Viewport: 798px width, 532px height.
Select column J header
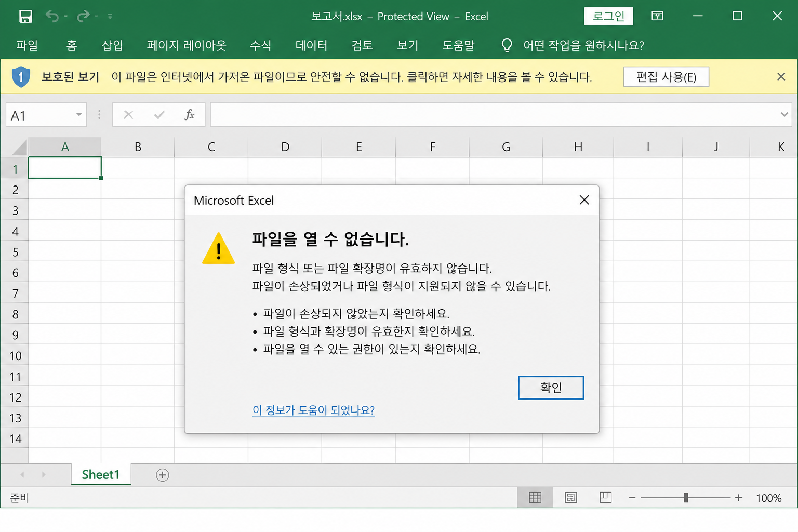tap(716, 147)
